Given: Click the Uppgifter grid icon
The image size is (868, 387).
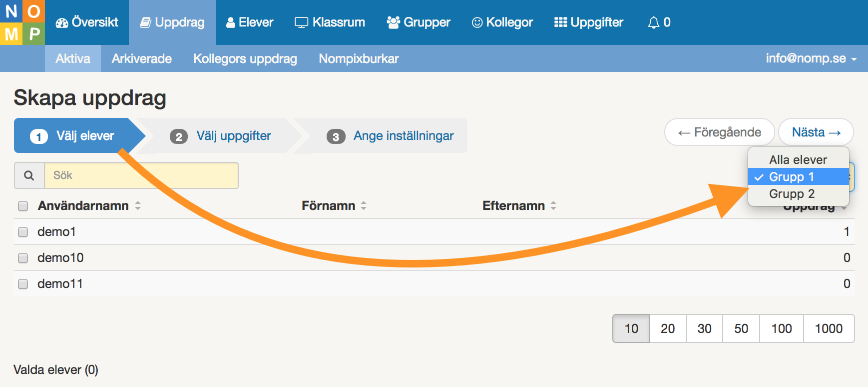Looking at the screenshot, I should pos(560,22).
